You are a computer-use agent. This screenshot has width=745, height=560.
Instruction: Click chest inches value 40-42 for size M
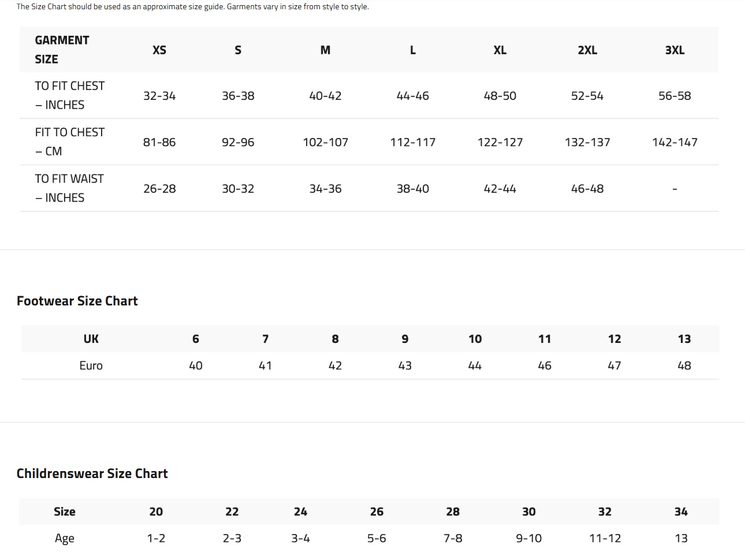[325, 96]
